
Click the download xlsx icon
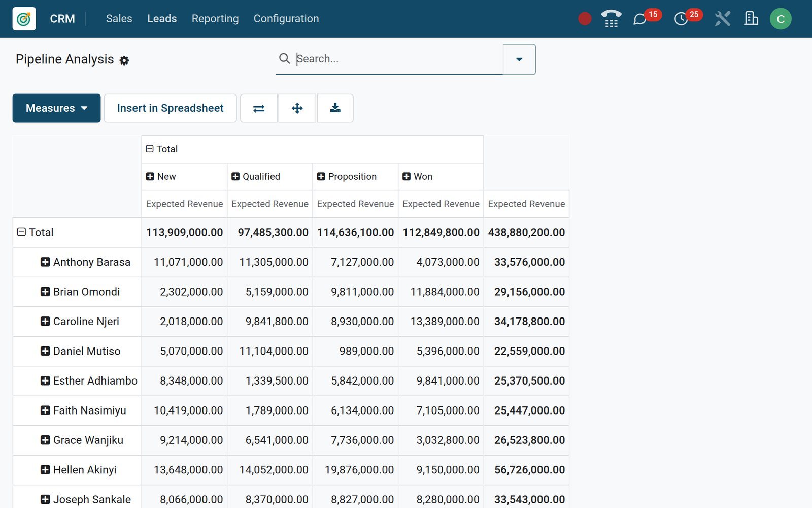tap(335, 108)
